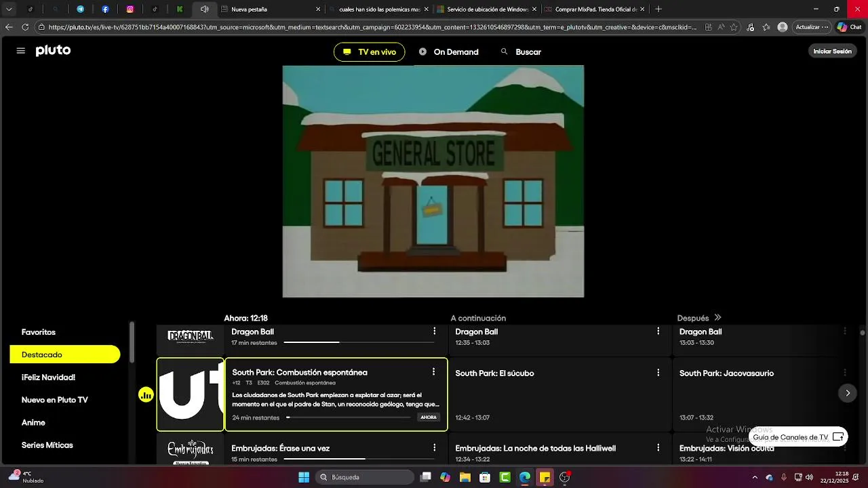
Task: Open the Pluto TV hamburger menu
Action: (20, 51)
